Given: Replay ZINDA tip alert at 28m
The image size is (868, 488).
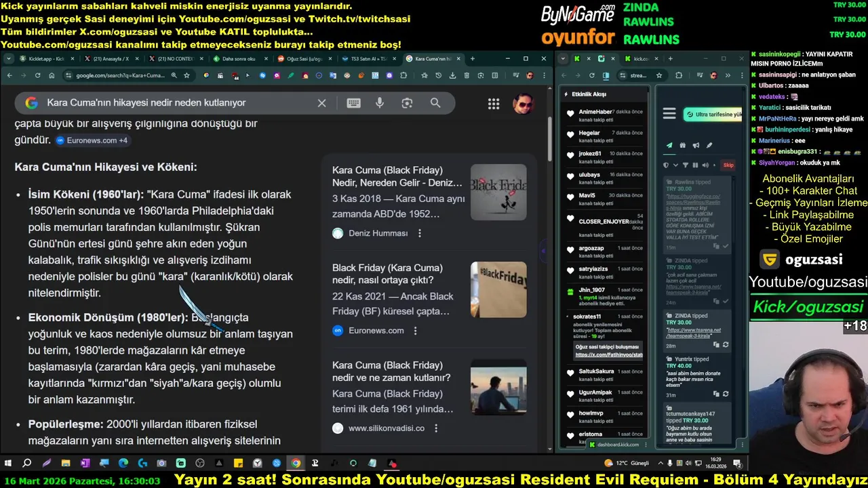Looking at the screenshot, I should pyautogui.click(x=726, y=344).
